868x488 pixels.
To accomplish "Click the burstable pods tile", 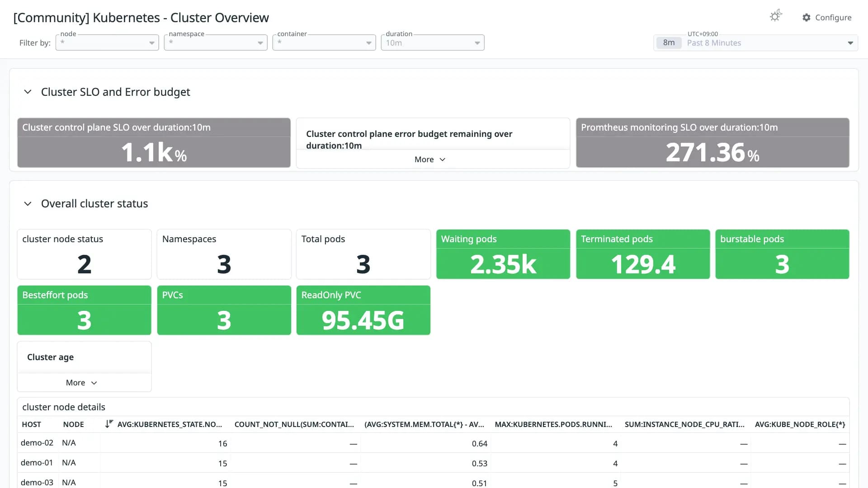I will (782, 254).
